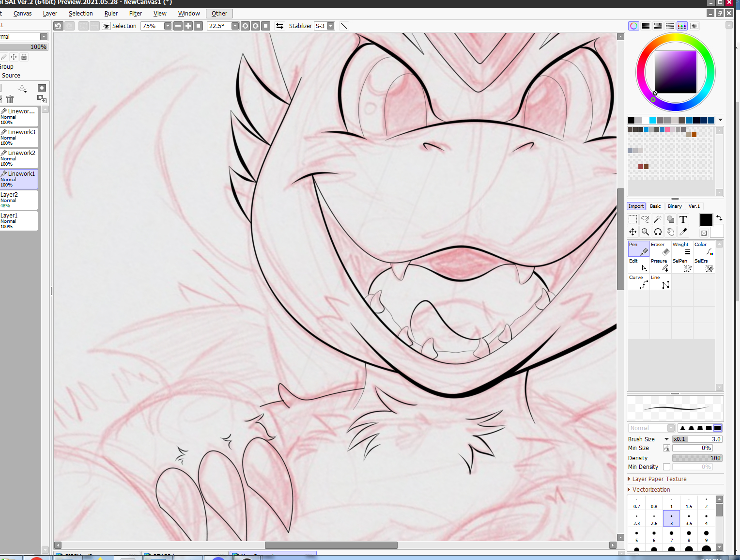Viewport: 741px width, 560px height.
Task: Pick the Eyedropper color picker tool
Action: click(x=683, y=232)
